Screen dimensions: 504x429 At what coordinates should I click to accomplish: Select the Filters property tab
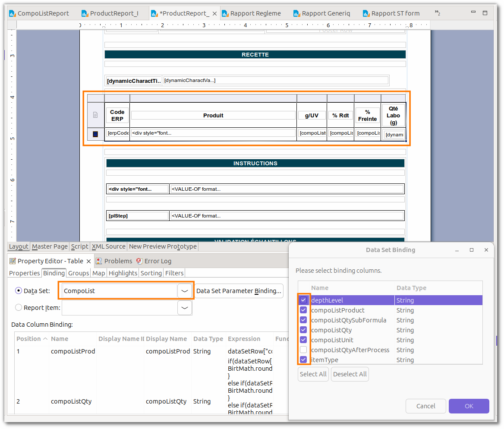174,273
